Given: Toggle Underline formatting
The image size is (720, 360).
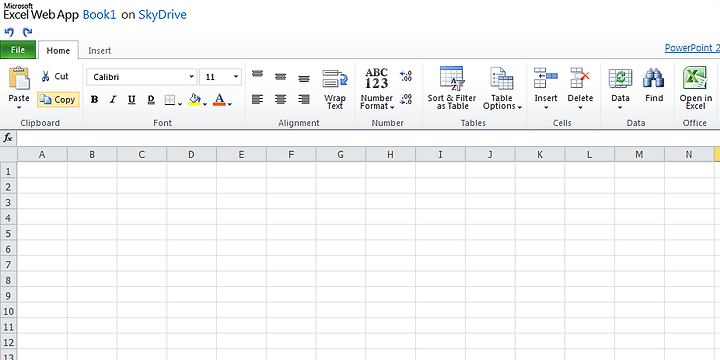Looking at the screenshot, I should pyautogui.click(x=132, y=100).
